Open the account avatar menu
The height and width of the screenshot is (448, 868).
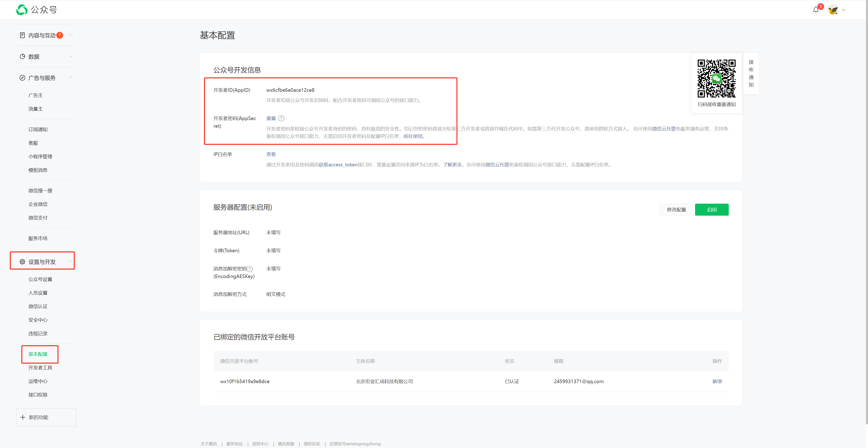833,10
